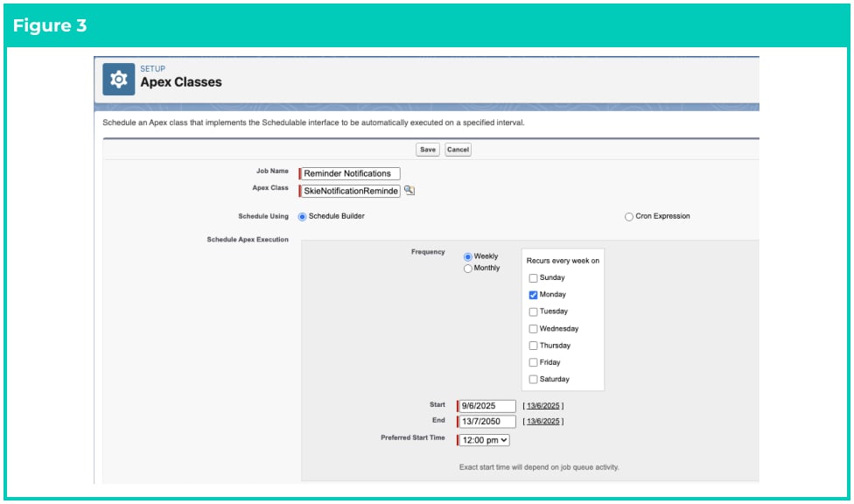
Task: Click the 'Schedule Apex Execution' label
Action: tap(248, 239)
